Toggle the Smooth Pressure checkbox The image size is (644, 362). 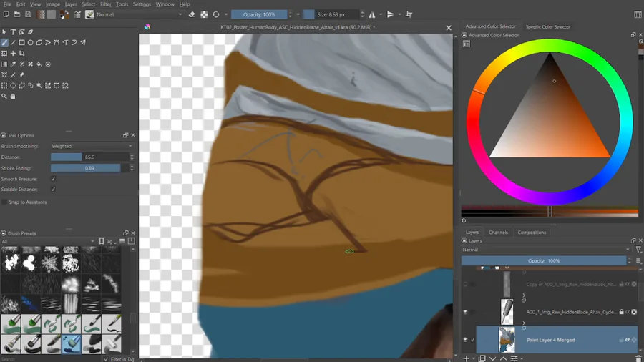click(x=53, y=179)
